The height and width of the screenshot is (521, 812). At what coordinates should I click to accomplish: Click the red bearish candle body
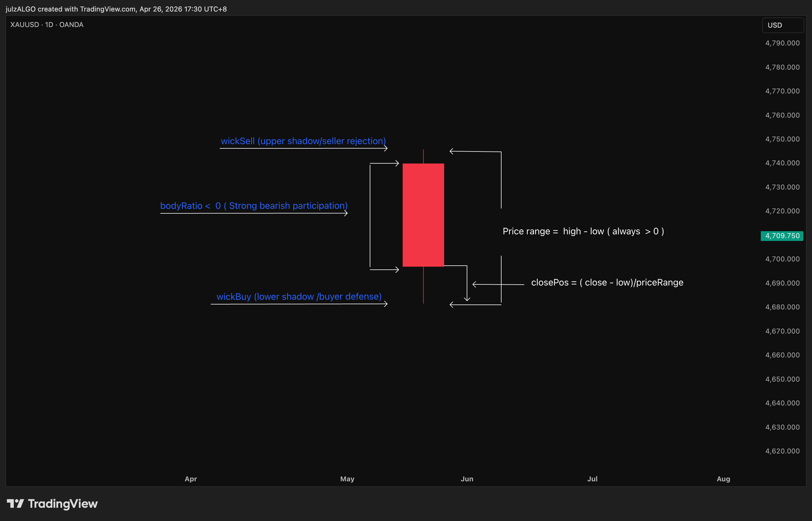423,215
